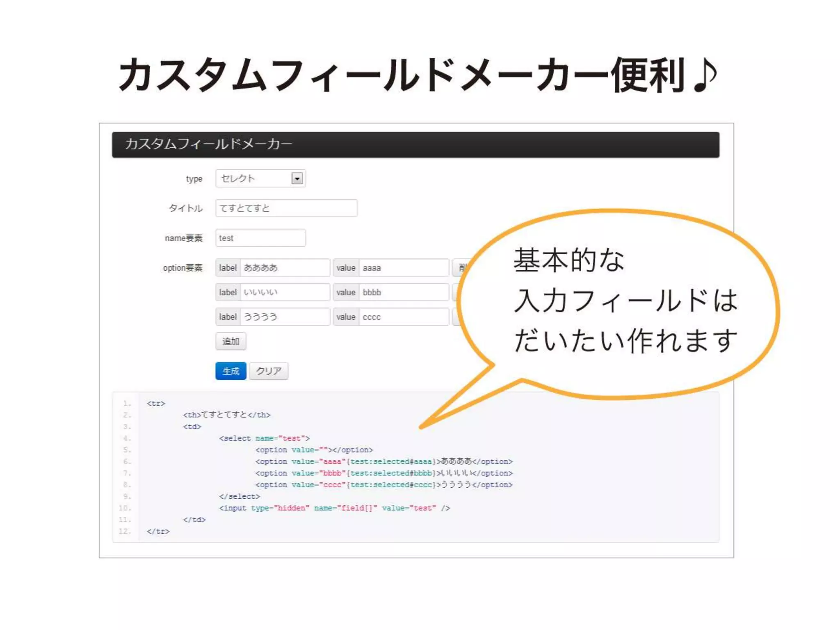
Task: Click the クリア button
Action: [269, 371]
